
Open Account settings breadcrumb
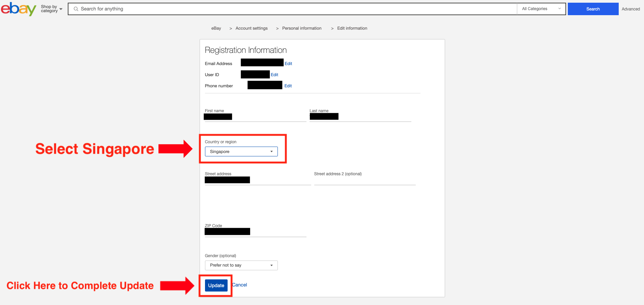252,28
